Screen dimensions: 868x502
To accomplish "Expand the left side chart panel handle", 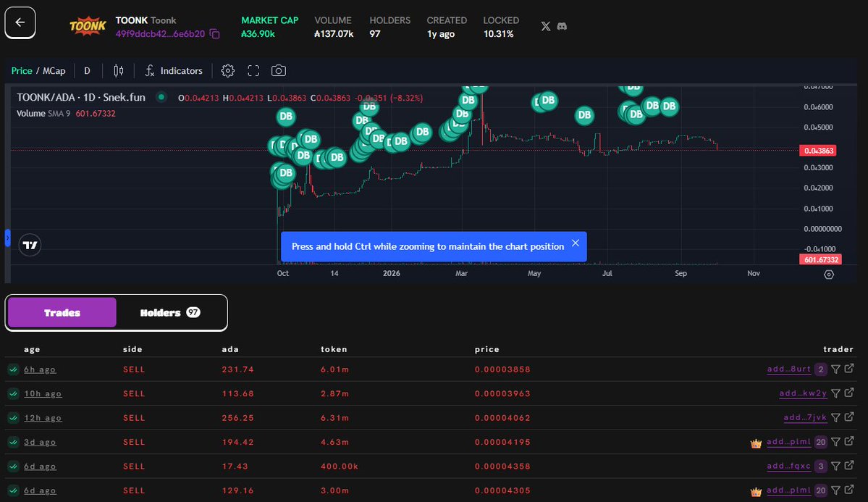I will pos(8,238).
